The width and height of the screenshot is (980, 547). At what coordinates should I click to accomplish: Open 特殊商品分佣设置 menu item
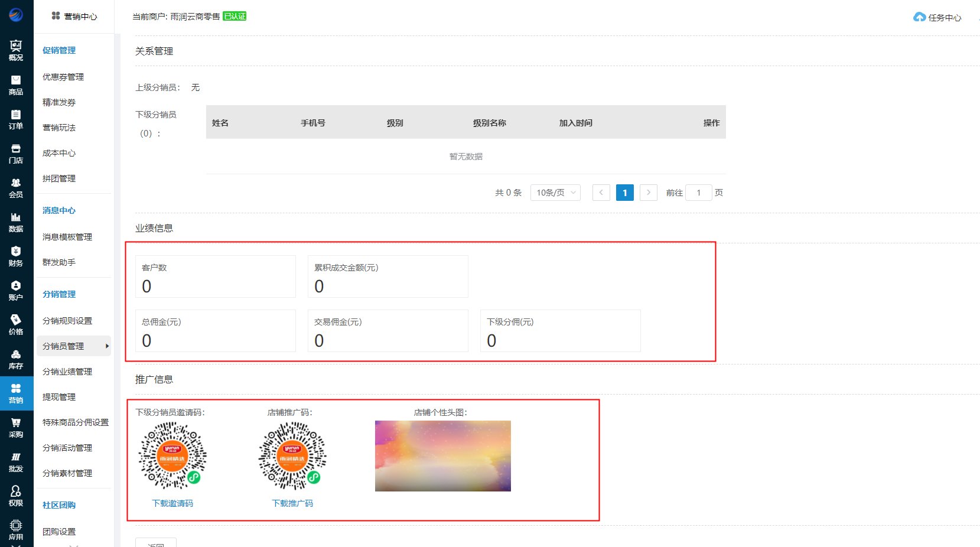click(x=76, y=422)
